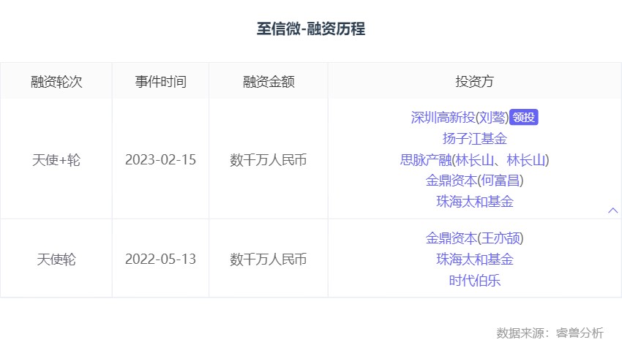Open 时代伯乐 investor link
This screenshot has height=364, width=622.
pos(474,280)
